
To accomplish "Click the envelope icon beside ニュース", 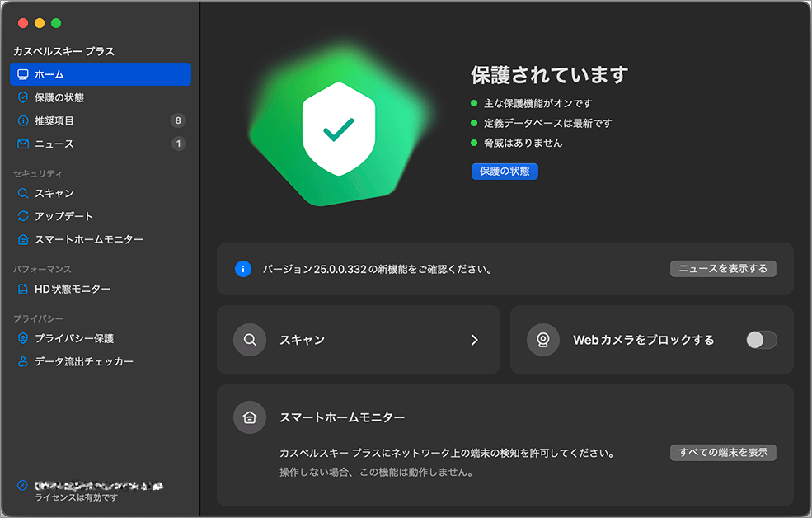I will [23, 144].
